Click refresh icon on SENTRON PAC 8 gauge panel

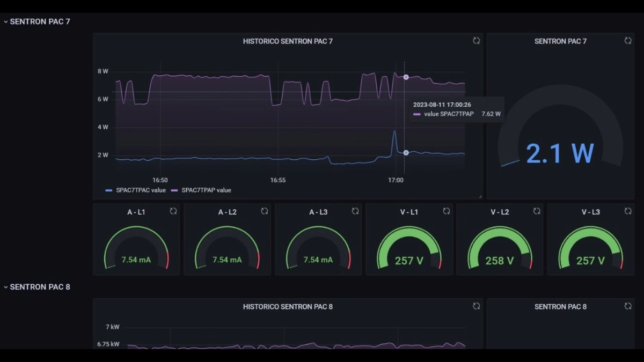(x=628, y=306)
